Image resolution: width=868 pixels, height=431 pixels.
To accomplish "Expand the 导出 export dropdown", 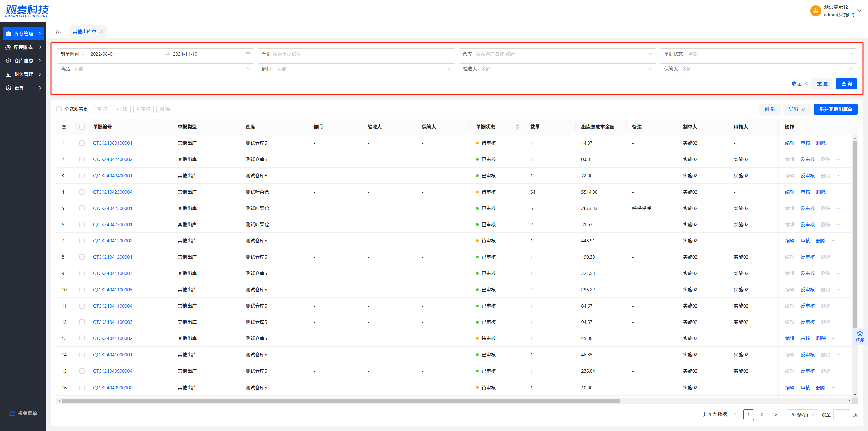I will 796,109.
